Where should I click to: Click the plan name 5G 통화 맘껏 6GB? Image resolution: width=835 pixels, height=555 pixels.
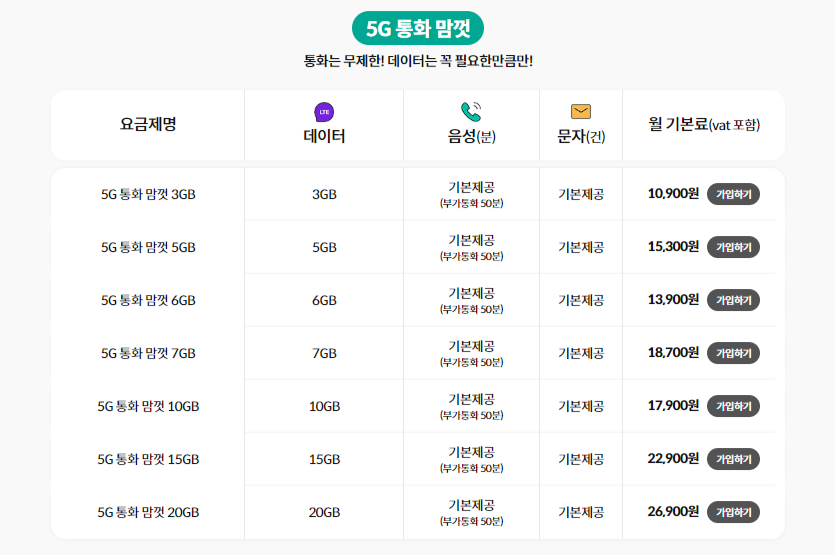(148, 300)
